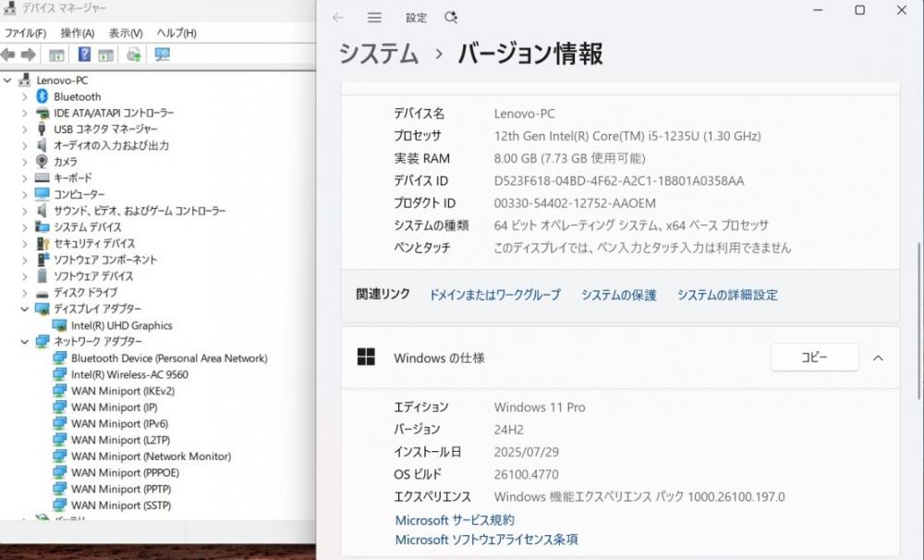Expand the ディスク ドライブ category
This screenshot has width=924, height=560.
point(24,293)
